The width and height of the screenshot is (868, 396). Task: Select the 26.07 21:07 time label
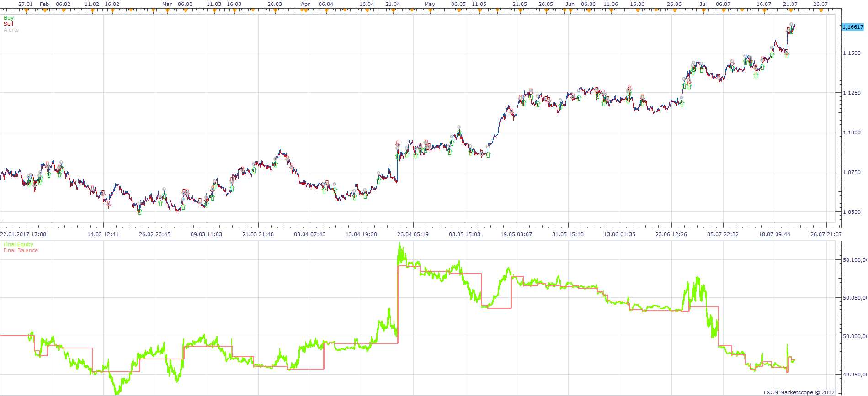tap(826, 234)
